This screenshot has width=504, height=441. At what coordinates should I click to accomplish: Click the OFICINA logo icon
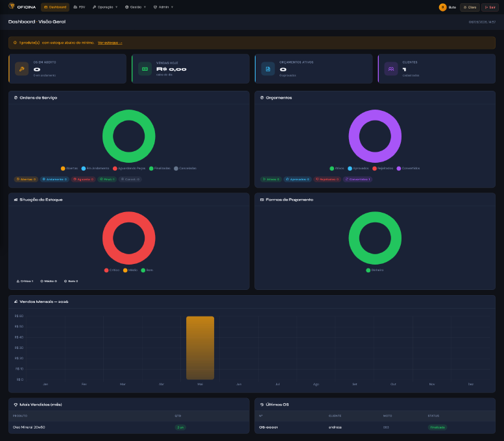pos(12,6)
